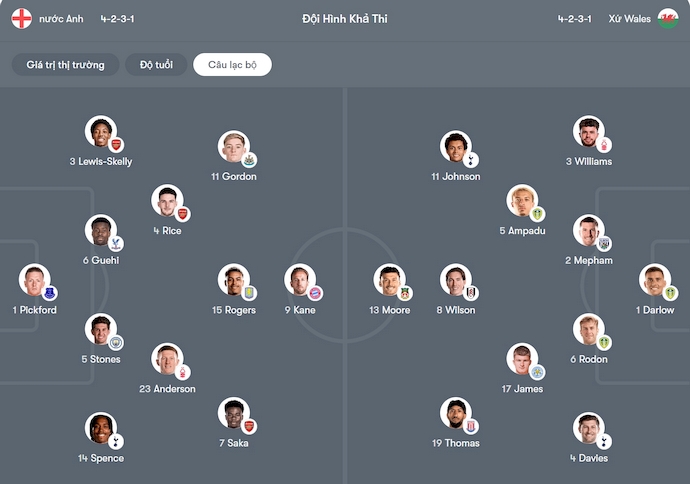The image size is (690, 484).
Task: Open Lewis-Skelly's player photo
Action: pos(100,131)
